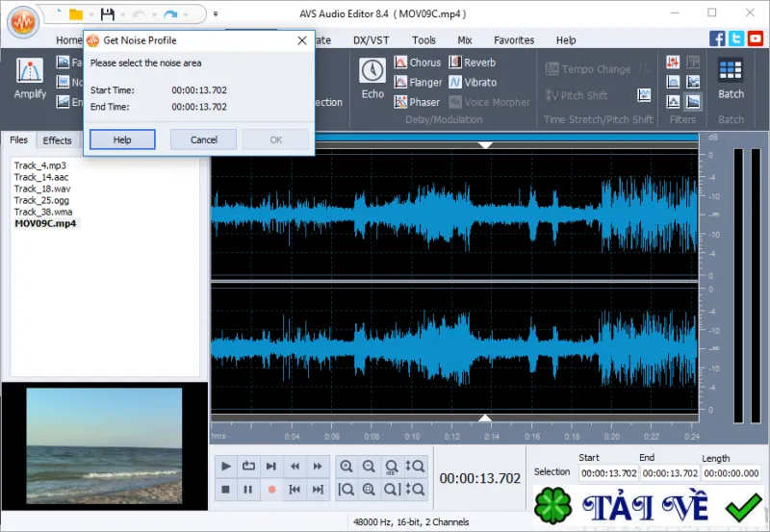This screenshot has height=532, width=770.
Task: Choose the Phaser effect
Action: click(x=417, y=102)
